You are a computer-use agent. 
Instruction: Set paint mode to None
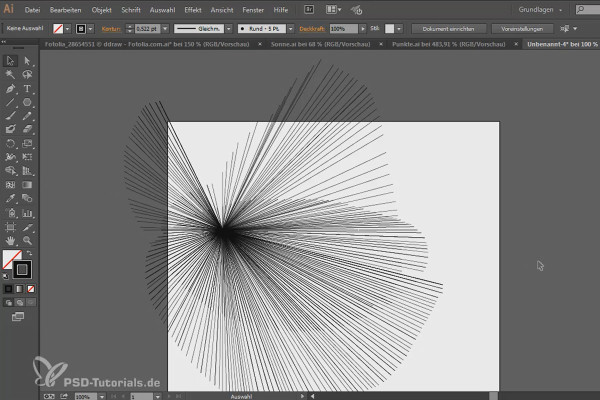(x=31, y=289)
